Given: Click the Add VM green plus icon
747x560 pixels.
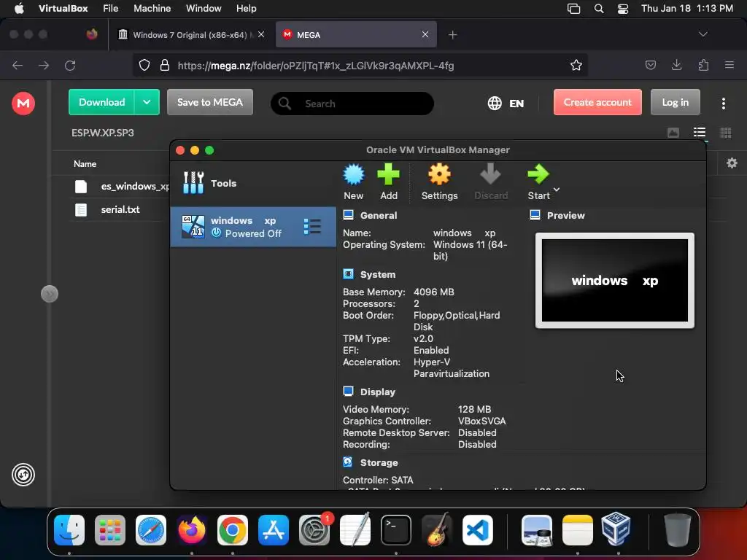Looking at the screenshot, I should (388, 182).
